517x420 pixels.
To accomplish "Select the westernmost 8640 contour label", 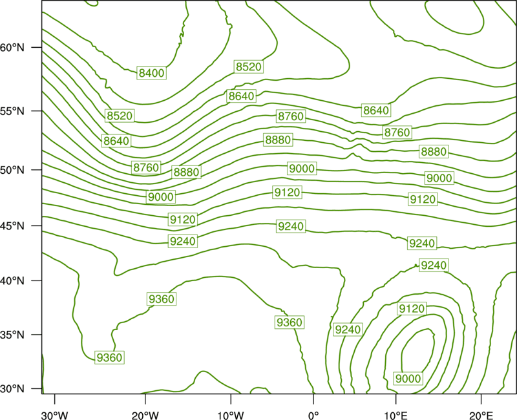I will point(116,141).
